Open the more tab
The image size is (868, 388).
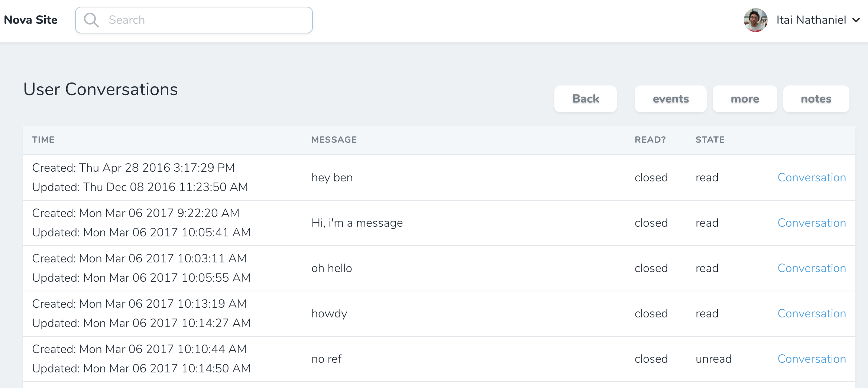(x=745, y=99)
